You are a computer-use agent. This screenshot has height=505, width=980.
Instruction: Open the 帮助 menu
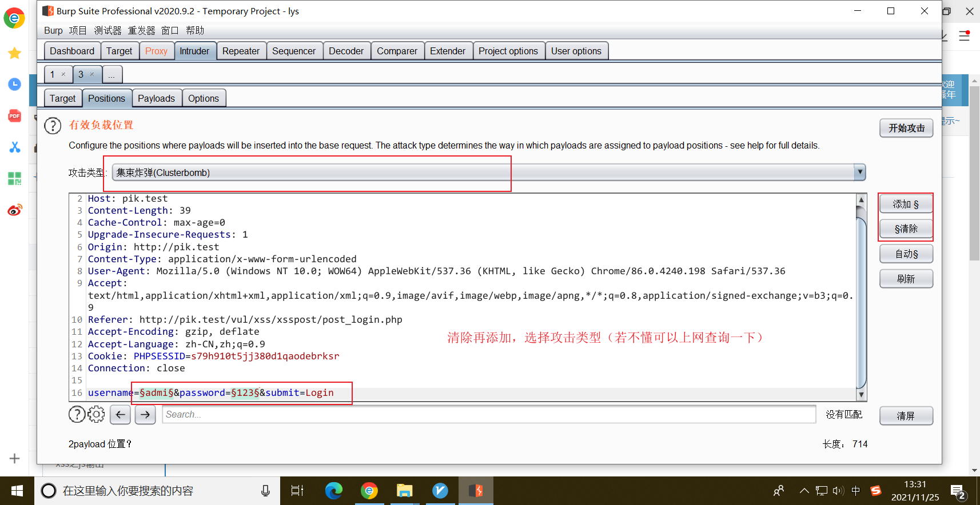pyautogui.click(x=195, y=30)
